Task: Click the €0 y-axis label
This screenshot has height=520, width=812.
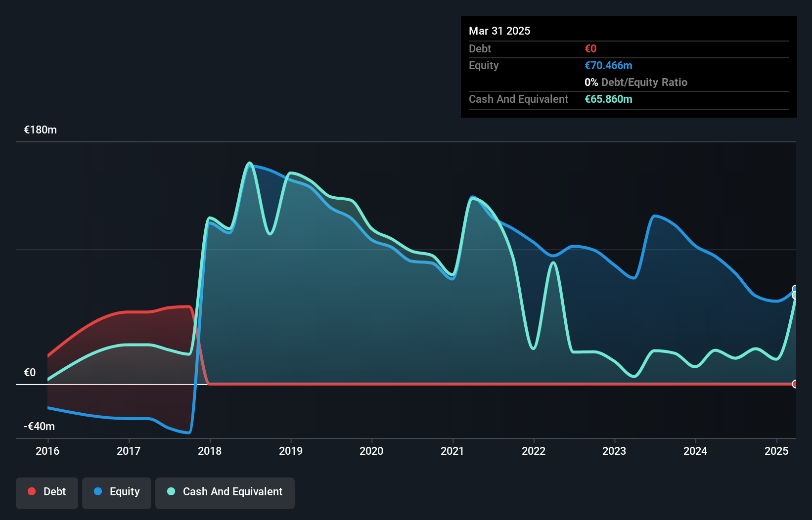Action: (30, 373)
